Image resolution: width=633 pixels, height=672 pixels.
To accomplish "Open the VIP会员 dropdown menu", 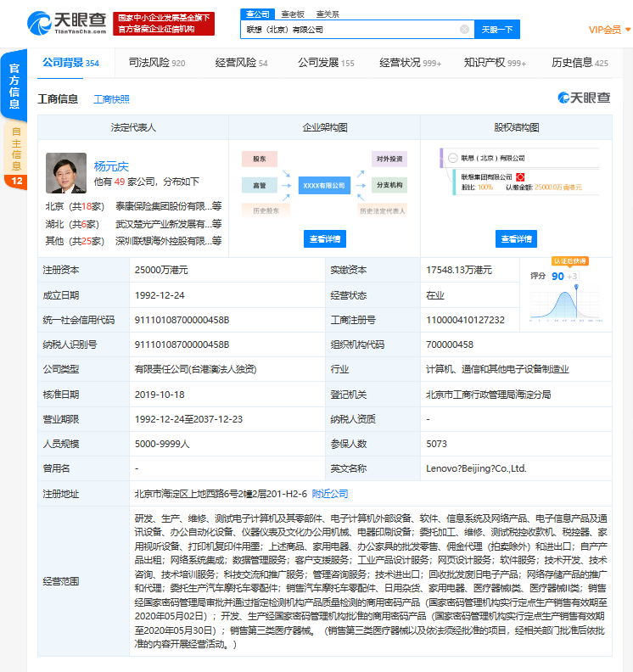I will (609, 30).
